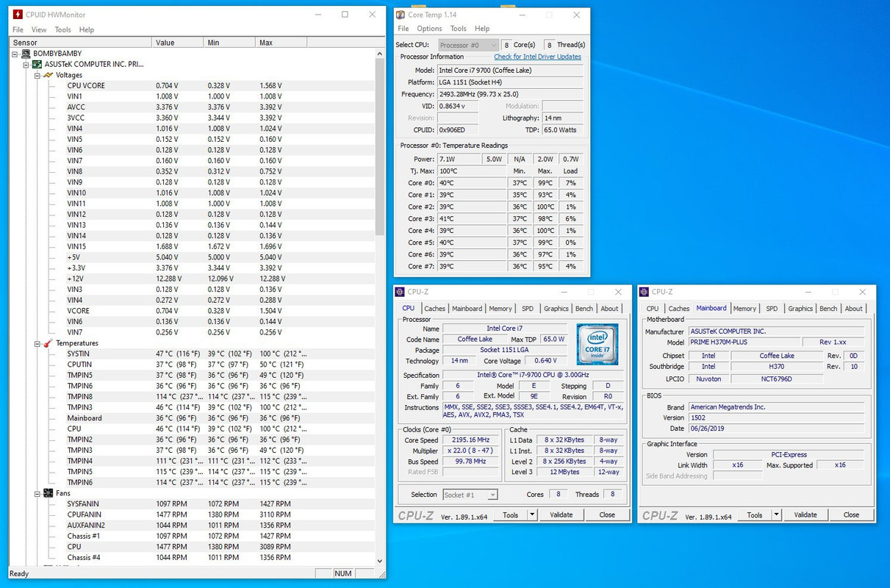The image size is (890, 588).
Task: Click Validate in CPU-Z mainboard window
Action: (805, 514)
